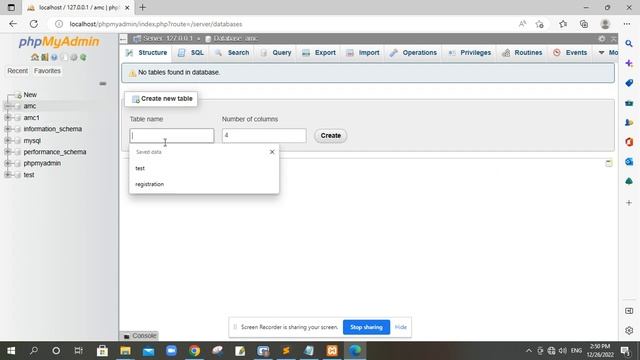This screenshot has width=640, height=360.
Task: Add page to favorites star icon
Action: (540, 24)
